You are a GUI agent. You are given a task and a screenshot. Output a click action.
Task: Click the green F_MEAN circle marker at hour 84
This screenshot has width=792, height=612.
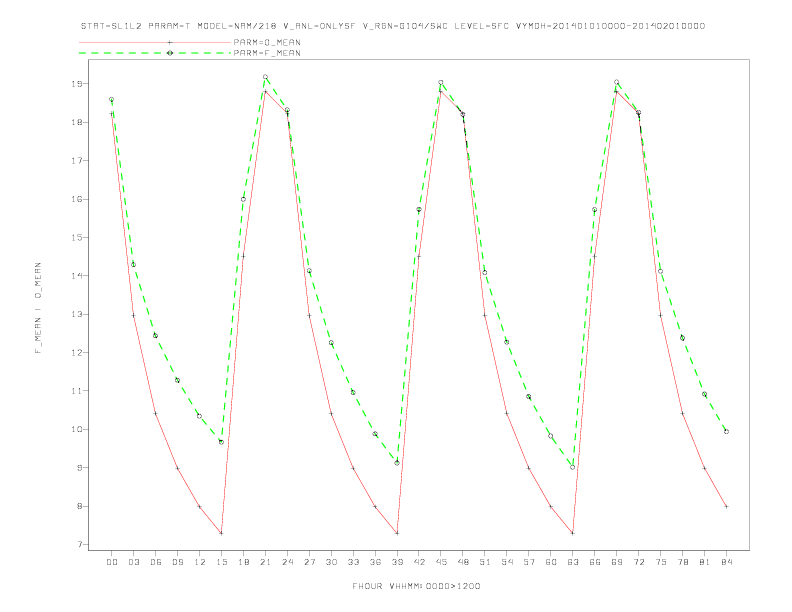pos(726,432)
